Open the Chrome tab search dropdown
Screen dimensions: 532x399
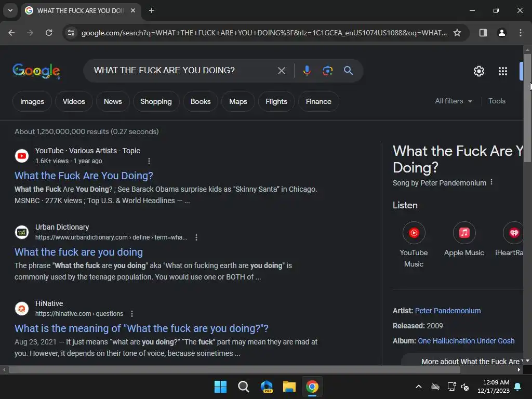point(10,10)
